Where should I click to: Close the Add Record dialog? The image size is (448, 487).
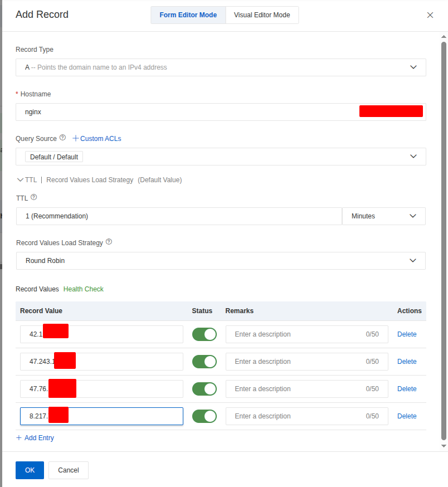[x=430, y=15]
